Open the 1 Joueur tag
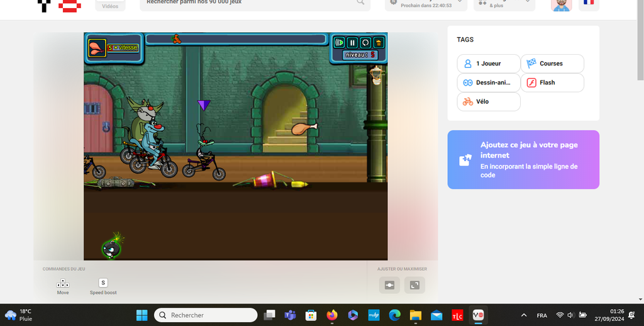 (489, 64)
